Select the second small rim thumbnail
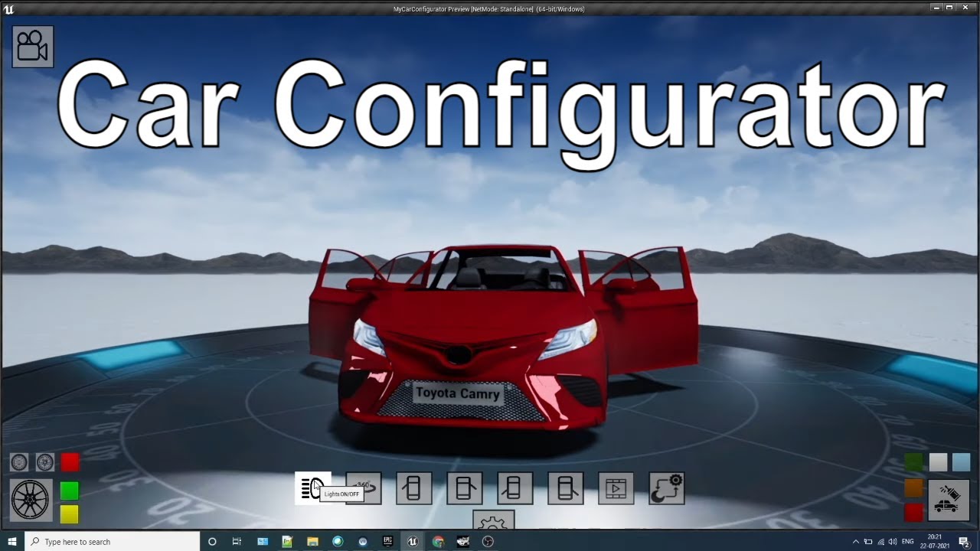This screenshot has width=980, height=551. click(45, 462)
